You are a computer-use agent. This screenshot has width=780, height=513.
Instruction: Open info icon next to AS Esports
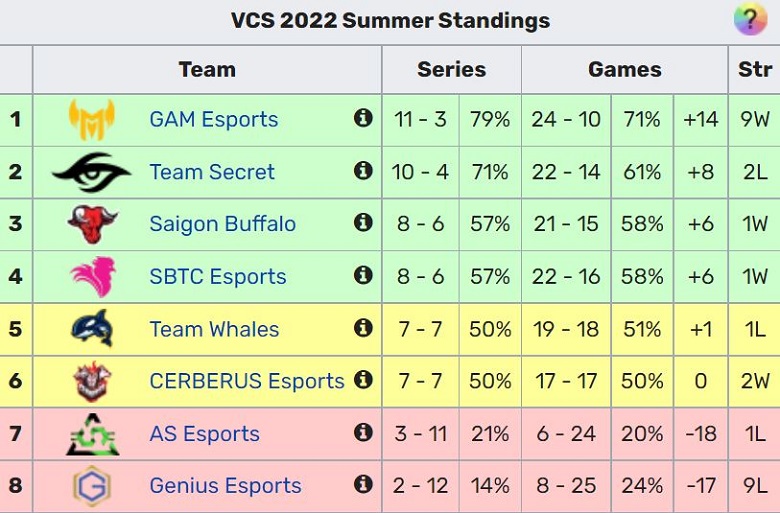[x=363, y=432]
